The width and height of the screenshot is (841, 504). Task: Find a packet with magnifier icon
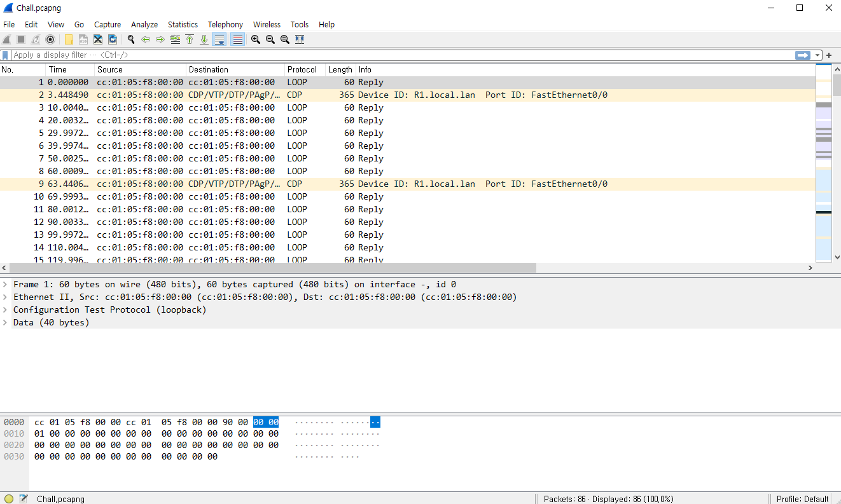131,39
